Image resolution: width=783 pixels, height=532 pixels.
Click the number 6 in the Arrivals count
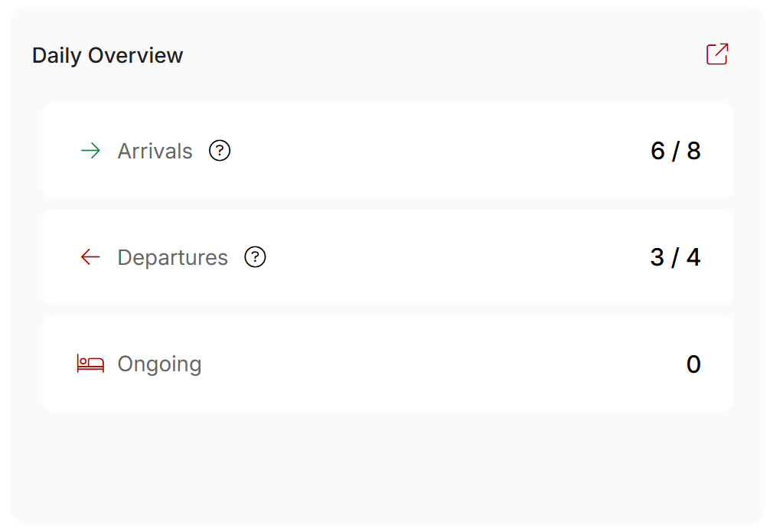click(x=657, y=151)
